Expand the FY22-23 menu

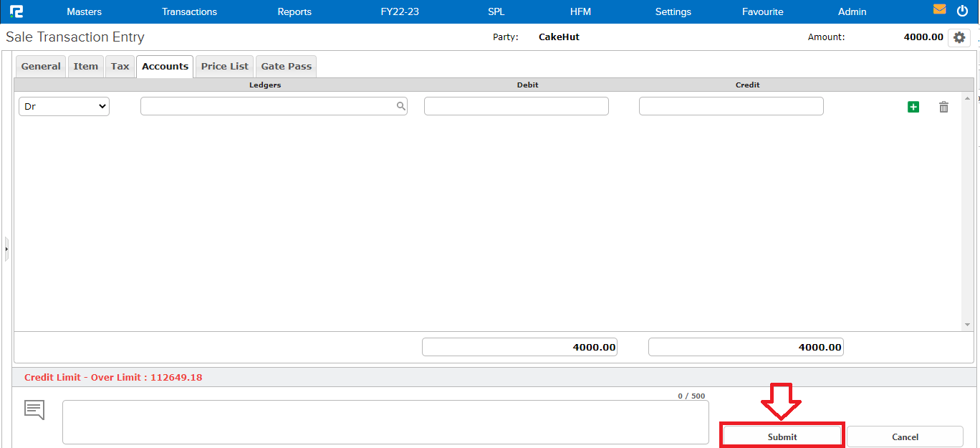pyautogui.click(x=399, y=11)
